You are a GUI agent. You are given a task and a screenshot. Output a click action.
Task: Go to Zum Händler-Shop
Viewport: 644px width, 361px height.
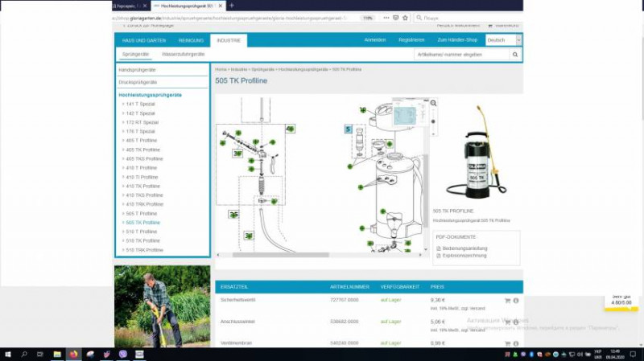click(457, 39)
